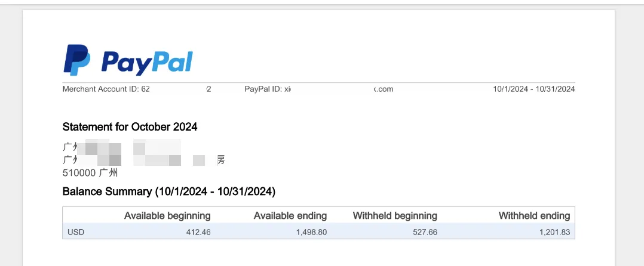
Task: Click the 412.46 available beginning value
Action: (198, 233)
